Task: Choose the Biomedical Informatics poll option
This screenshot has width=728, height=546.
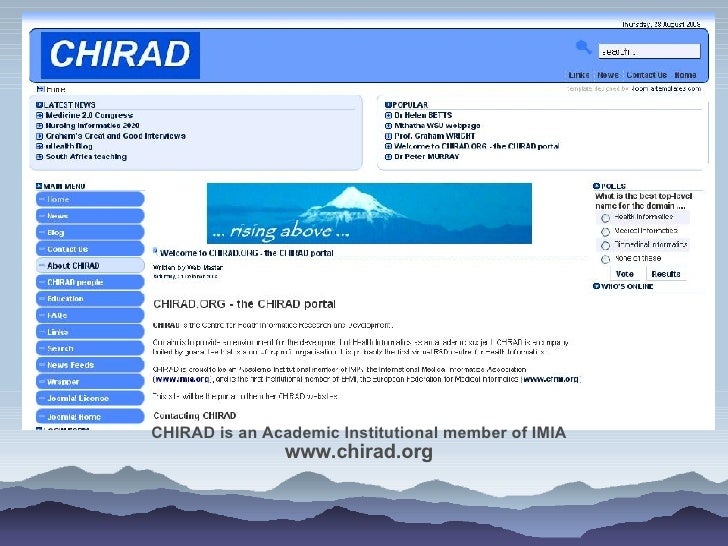Action: (x=605, y=246)
